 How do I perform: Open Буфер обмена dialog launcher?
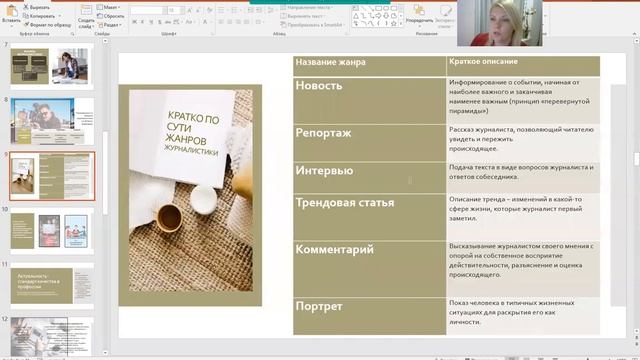click(x=73, y=34)
